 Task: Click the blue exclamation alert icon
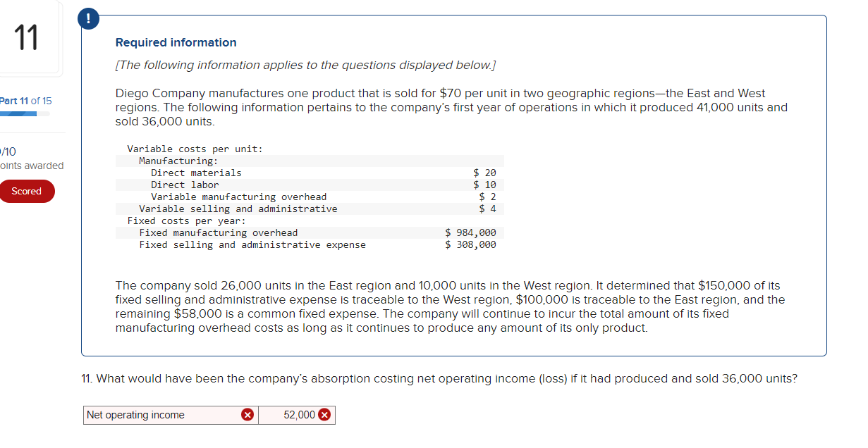coord(88,18)
